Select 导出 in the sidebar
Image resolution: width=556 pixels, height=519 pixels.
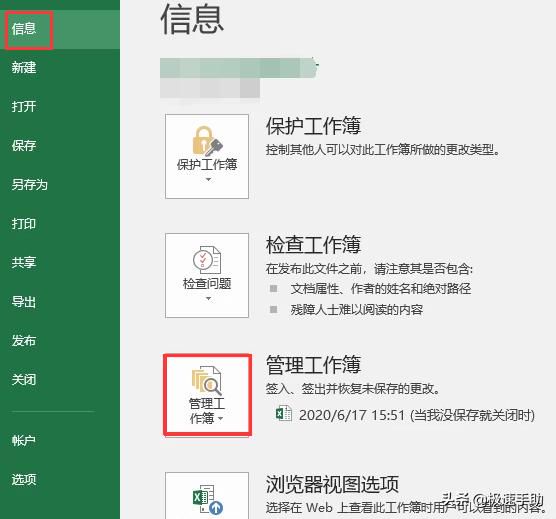(24, 302)
